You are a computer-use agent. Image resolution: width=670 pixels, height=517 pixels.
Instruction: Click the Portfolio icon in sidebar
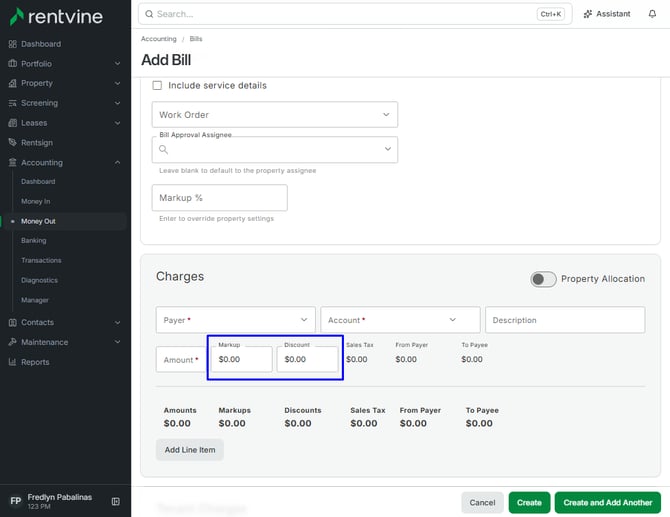[12, 64]
